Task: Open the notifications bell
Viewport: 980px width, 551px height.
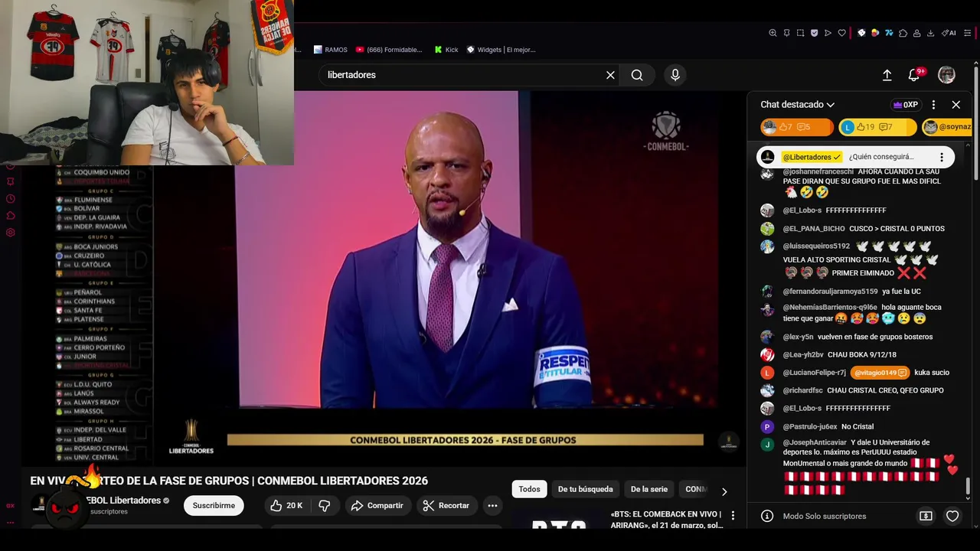Action: click(x=914, y=75)
